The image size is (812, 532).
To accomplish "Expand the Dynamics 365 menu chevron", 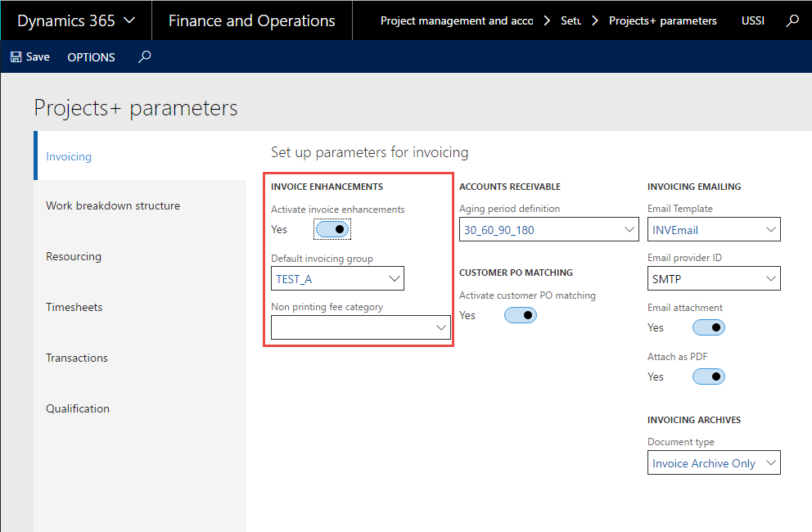I will (129, 20).
